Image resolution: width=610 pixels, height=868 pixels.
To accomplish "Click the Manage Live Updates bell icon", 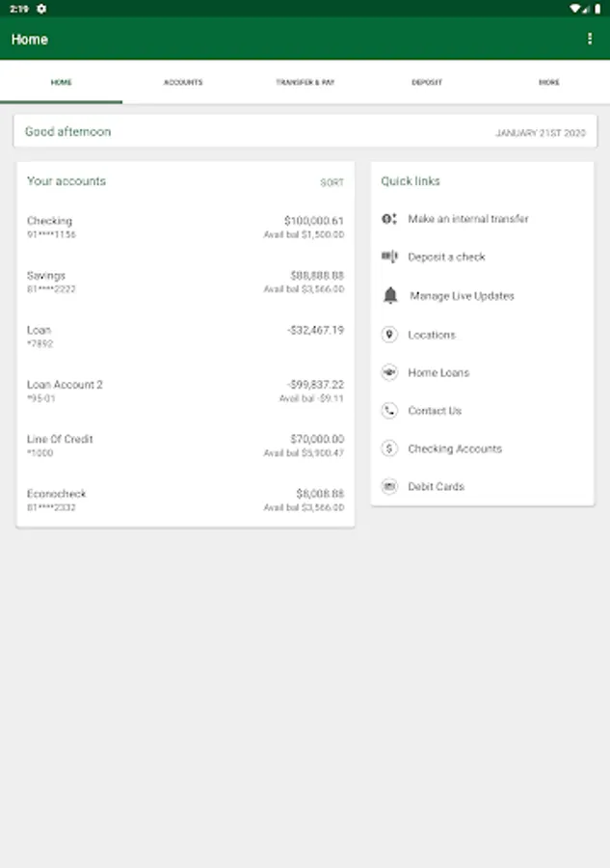I will tap(389, 296).
